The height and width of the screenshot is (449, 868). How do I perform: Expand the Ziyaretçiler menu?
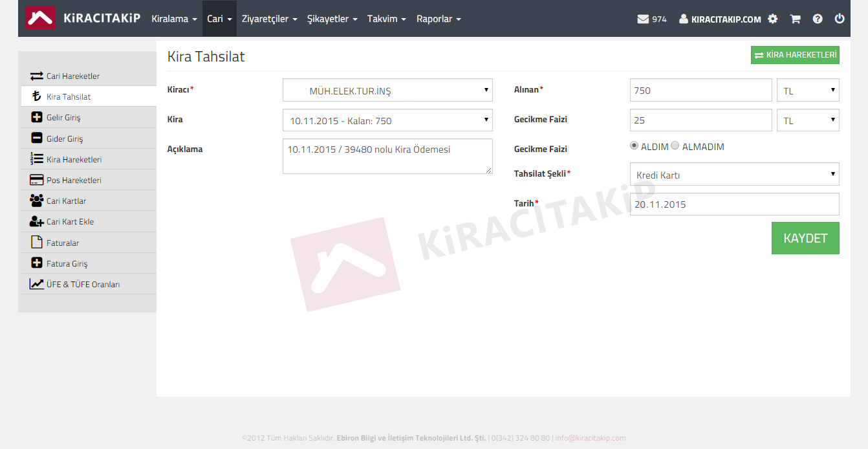[269, 19]
